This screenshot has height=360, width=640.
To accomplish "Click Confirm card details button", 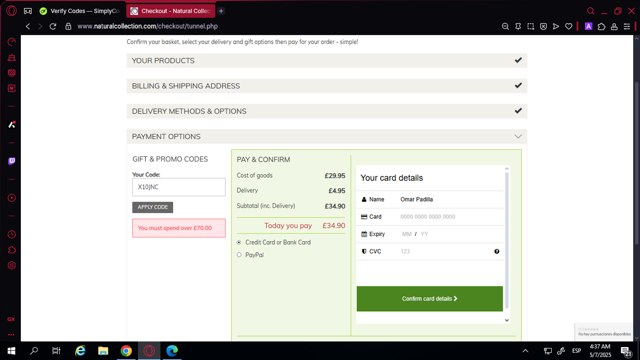I will 430,299.
